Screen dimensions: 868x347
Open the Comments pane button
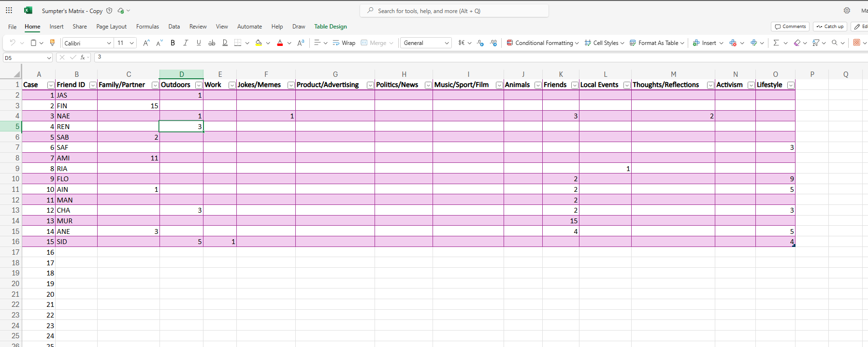(790, 27)
